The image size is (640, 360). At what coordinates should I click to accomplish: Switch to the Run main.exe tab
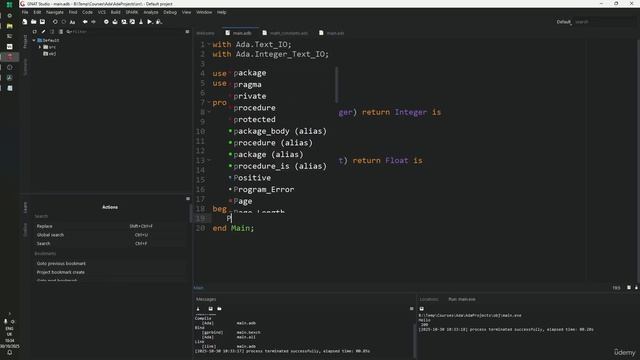pos(462,299)
